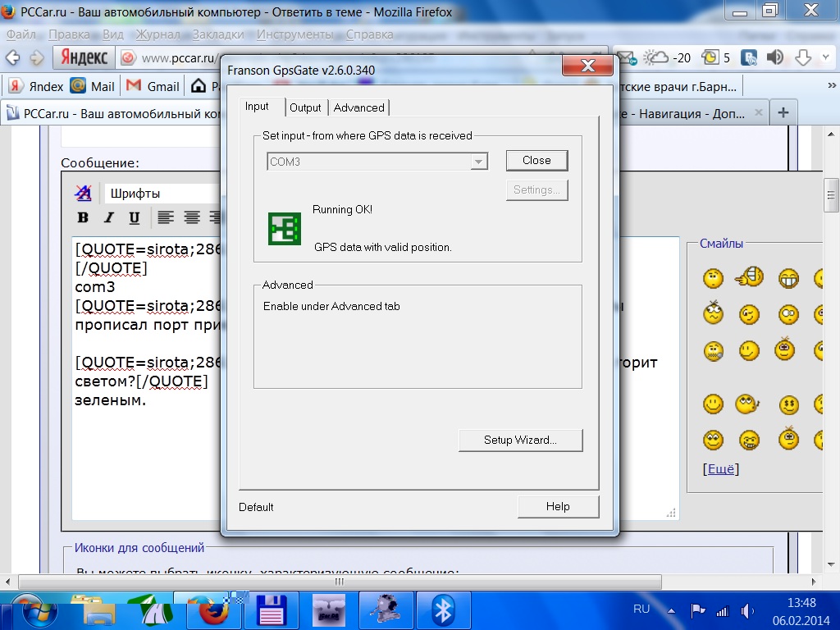Underline text with the U button
The image size is (840, 630).
coord(135,217)
